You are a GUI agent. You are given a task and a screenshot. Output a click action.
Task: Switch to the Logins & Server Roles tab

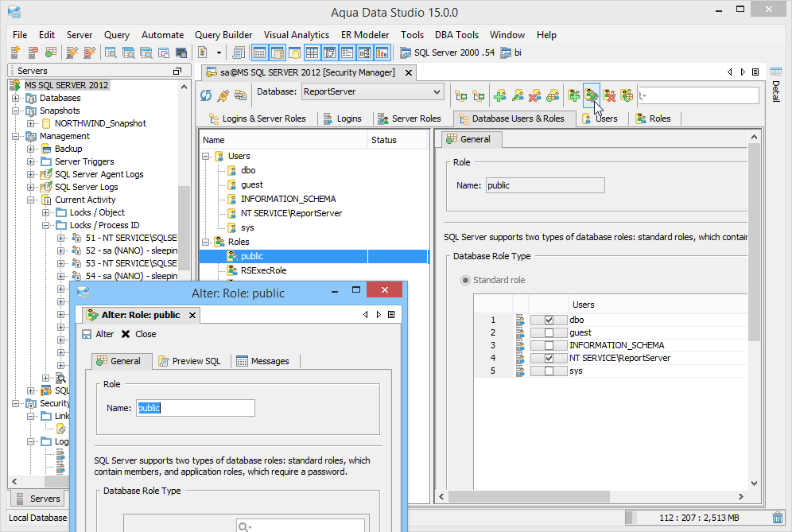point(258,118)
